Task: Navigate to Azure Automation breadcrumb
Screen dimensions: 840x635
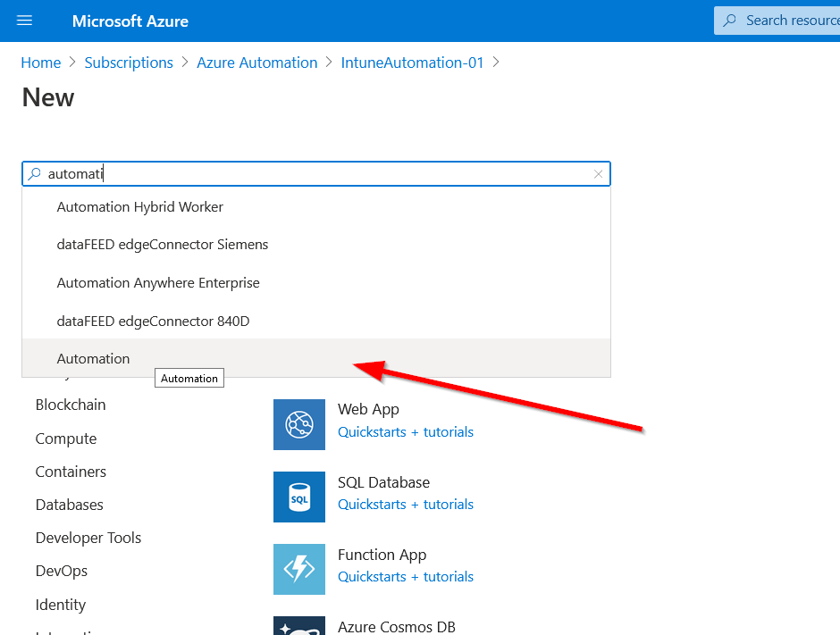Action: 257,63
